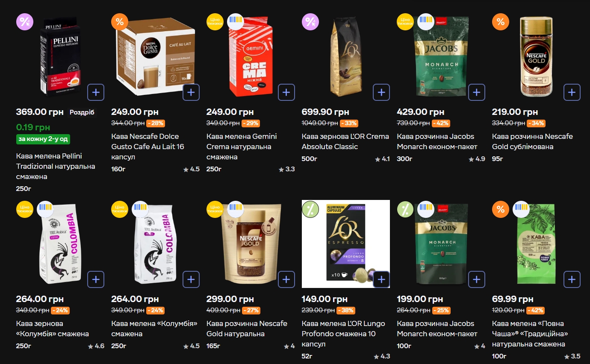Click the Роздріб label on Pellini price
The width and height of the screenshot is (590, 364).
82,112
